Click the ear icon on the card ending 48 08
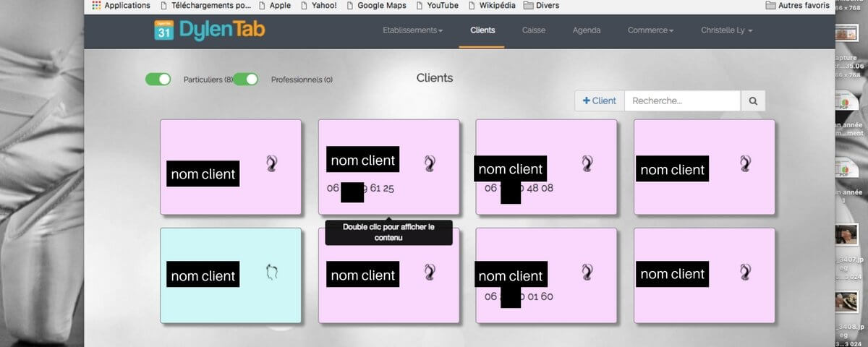Screen dimensions: 868x347 point(587,163)
